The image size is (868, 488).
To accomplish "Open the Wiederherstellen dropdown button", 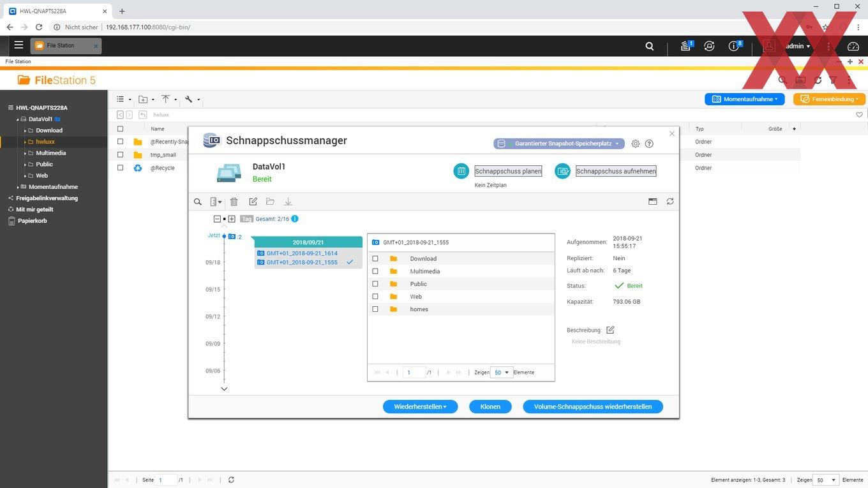I will pos(420,406).
